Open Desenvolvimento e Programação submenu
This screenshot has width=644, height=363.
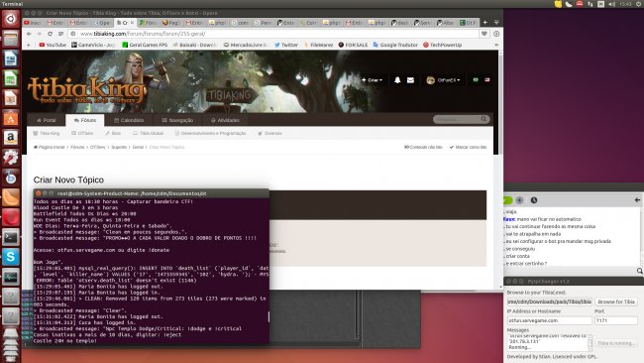[210, 133]
